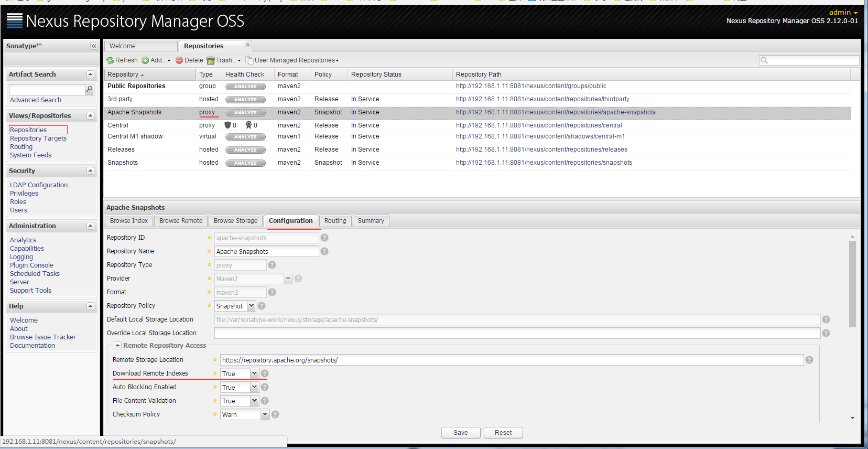Click the Analyze button for Apache Snapshots
Image resolution: width=868 pixels, height=449 pixels.
coord(245,113)
